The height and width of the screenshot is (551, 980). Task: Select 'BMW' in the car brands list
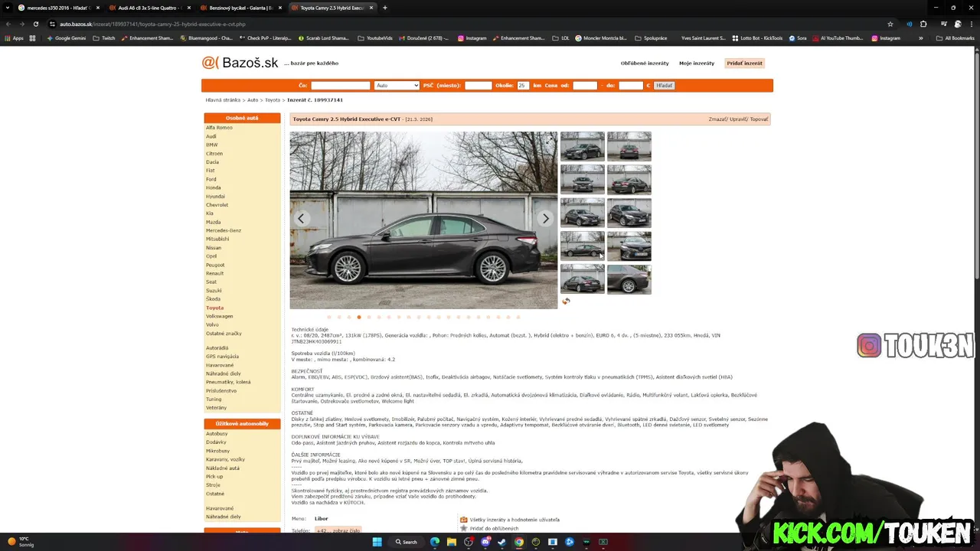point(212,145)
